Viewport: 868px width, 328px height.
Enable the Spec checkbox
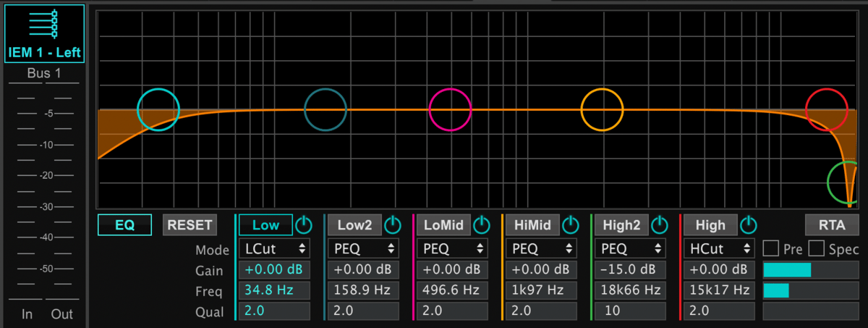(x=817, y=249)
